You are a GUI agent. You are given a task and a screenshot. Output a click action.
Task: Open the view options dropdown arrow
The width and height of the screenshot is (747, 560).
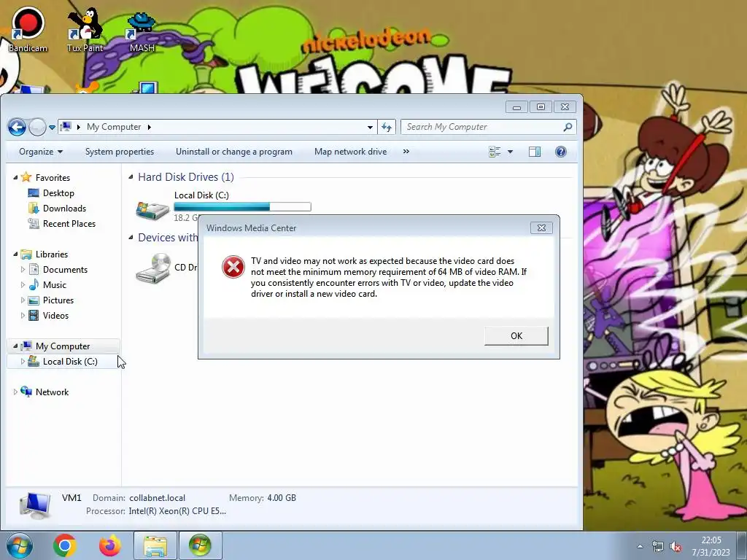pyautogui.click(x=510, y=152)
